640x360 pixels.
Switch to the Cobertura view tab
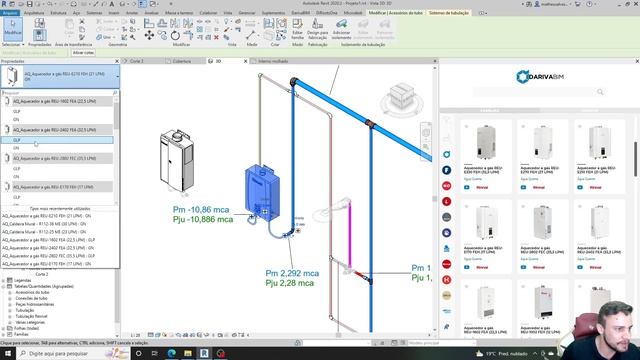pyautogui.click(x=182, y=61)
